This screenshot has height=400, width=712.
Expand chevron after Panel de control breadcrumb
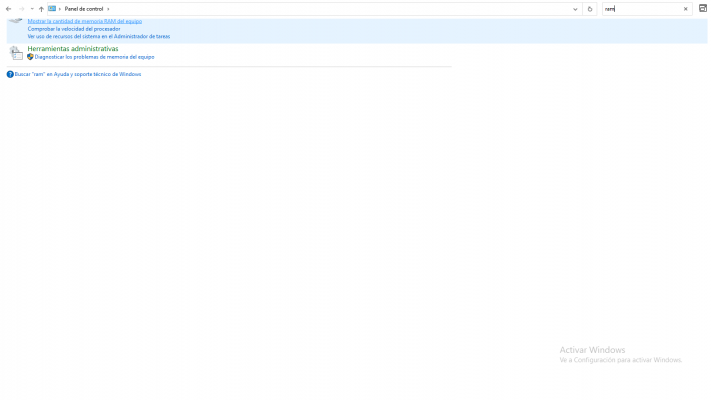(x=108, y=9)
